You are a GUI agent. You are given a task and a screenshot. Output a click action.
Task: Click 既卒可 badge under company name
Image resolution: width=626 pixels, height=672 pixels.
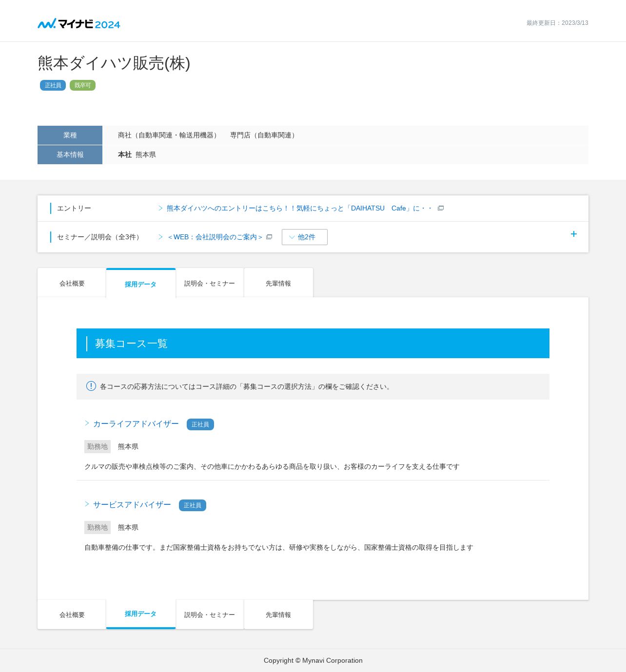coord(82,85)
